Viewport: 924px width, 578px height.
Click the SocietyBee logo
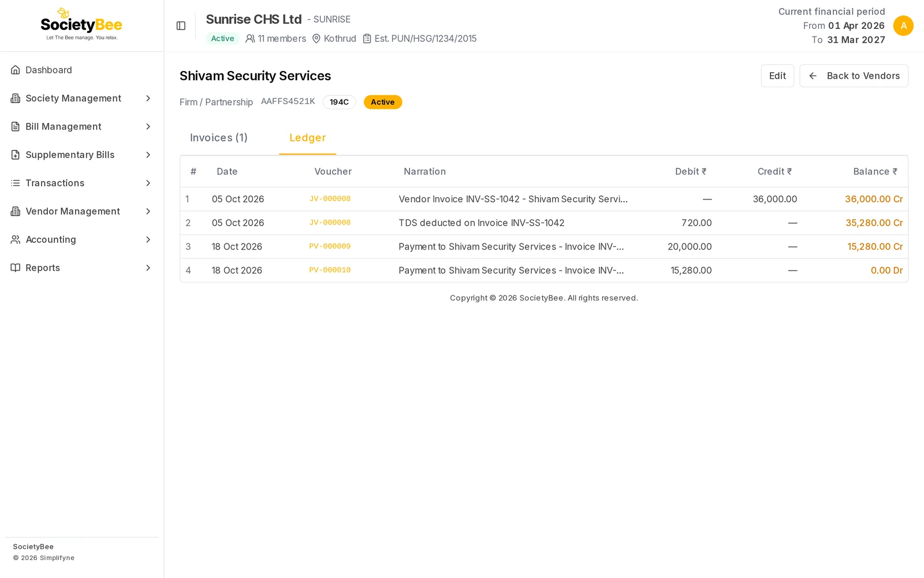(x=81, y=24)
